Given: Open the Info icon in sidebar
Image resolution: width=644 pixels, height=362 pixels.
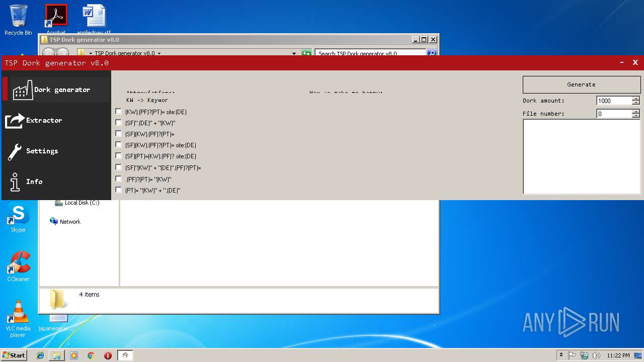Looking at the screenshot, I should click(x=15, y=182).
